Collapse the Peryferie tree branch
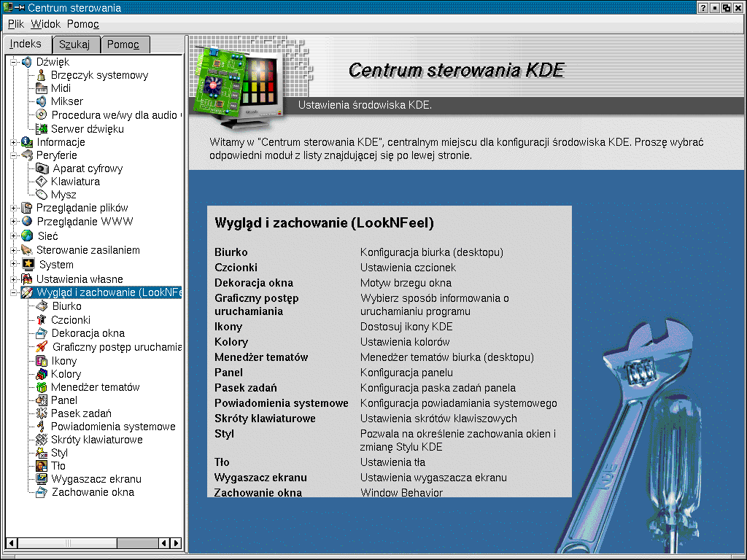The height and width of the screenshot is (560, 747). click(x=13, y=155)
